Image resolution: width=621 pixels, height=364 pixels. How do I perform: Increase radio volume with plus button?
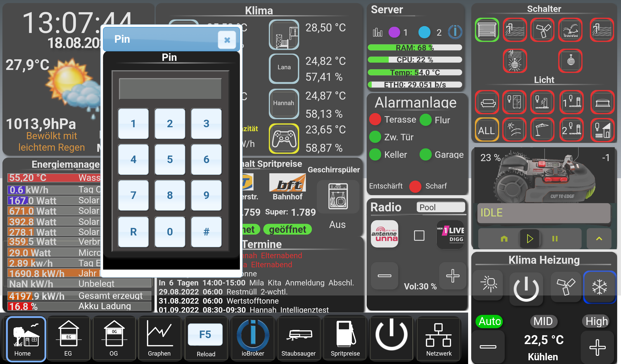pyautogui.click(x=452, y=276)
